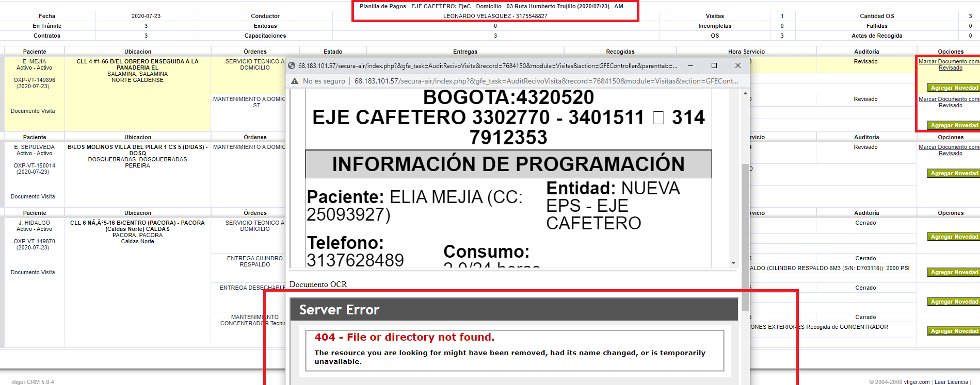Click address 'B/LOS MOLINOS VILLA DEL PILAR'
980x385 pixels.
pyautogui.click(x=137, y=150)
